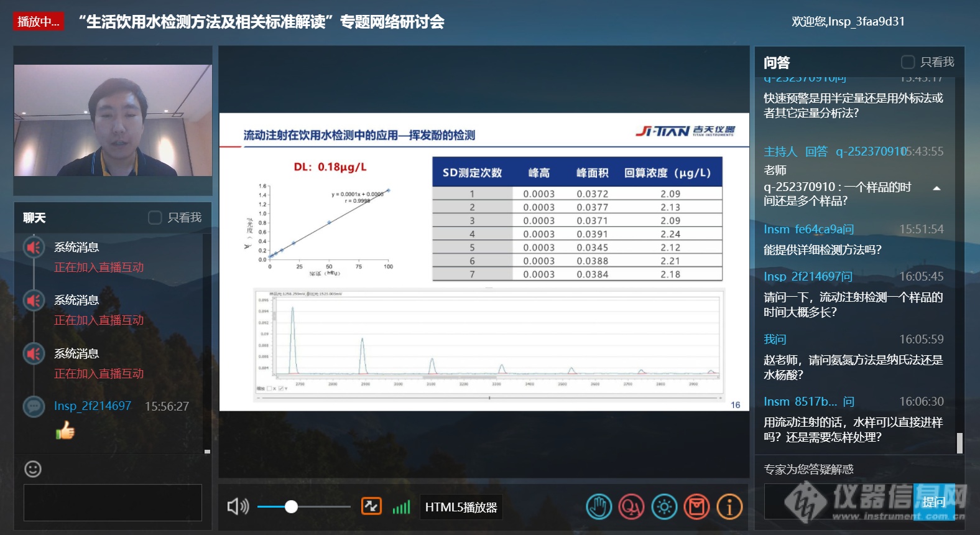Click the Q&A panel scrollbar thumb
The height and width of the screenshot is (535, 980).
pos(959,443)
